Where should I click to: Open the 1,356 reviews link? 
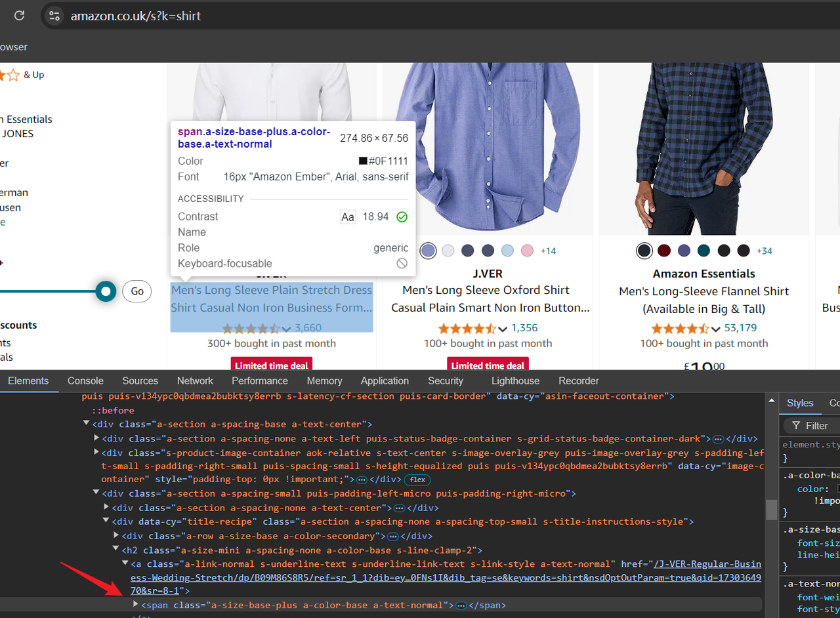524,328
